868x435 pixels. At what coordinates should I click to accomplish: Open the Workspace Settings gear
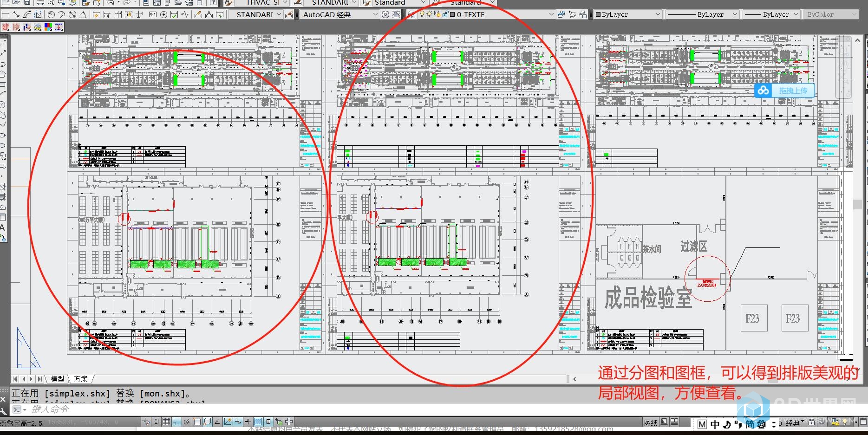point(385,14)
